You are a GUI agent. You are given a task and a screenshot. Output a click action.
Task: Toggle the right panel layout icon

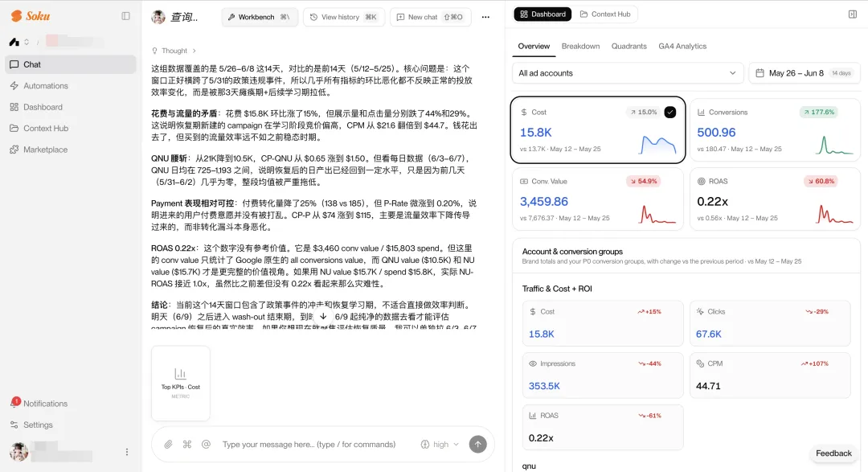tap(853, 14)
